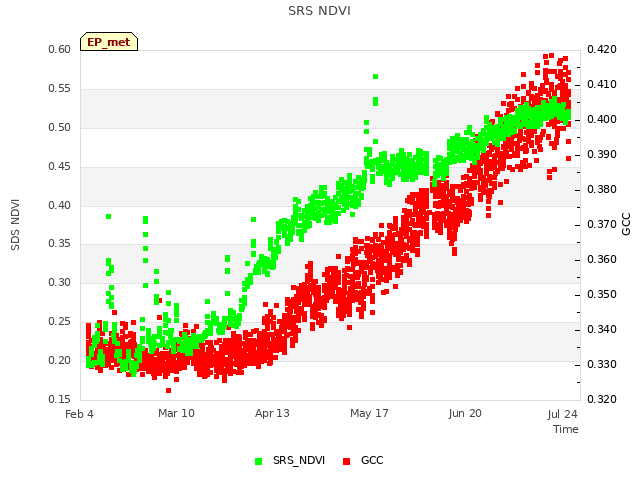Viewport: 640px width, 480px height.
Task: Click the 0.40 left axis value
Action: [60, 205]
